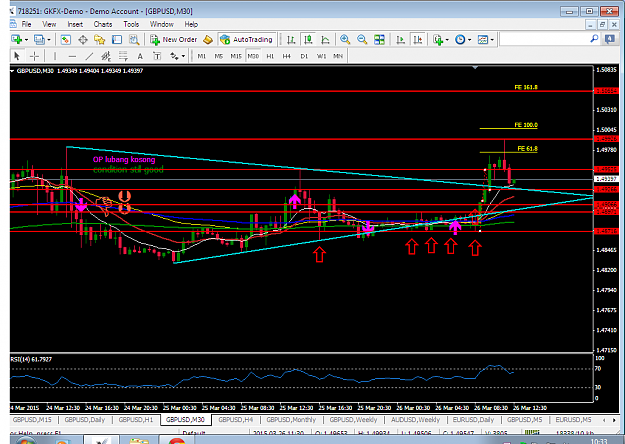This screenshot has height=444, width=625.
Task: Switch timeframe to M15
Action: click(236, 56)
